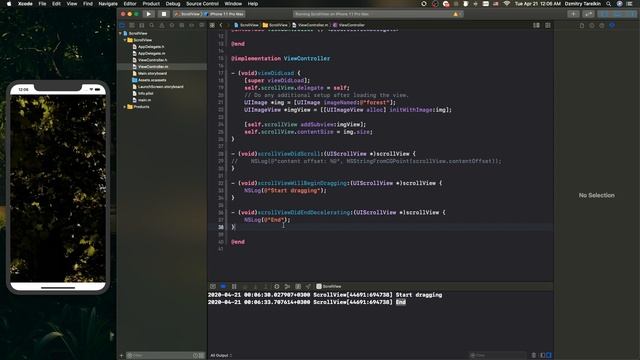Viewport: 640px width, 360px height.
Task: Open the Source Control menu
Action: pos(202,4)
